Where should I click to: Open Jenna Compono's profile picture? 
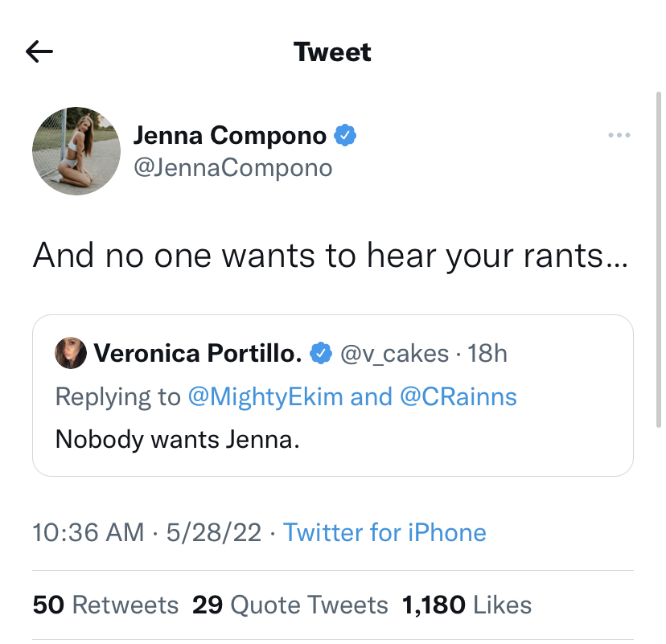[76, 151]
